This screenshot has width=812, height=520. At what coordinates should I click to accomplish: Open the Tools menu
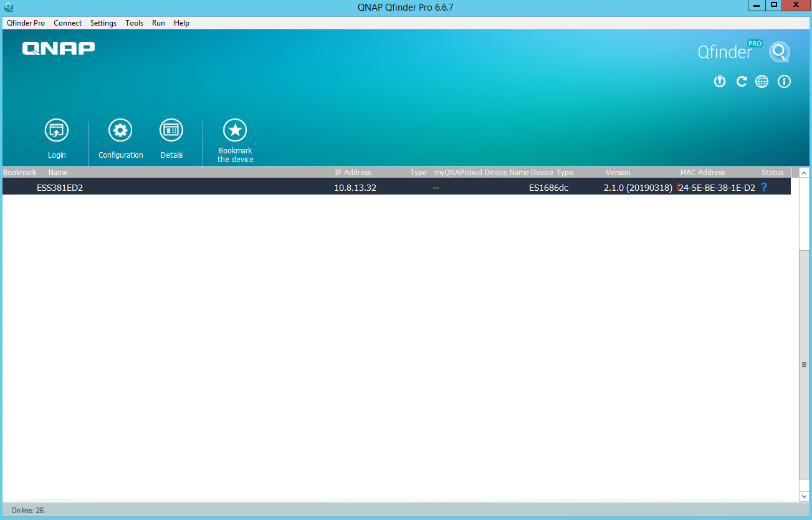pos(134,23)
